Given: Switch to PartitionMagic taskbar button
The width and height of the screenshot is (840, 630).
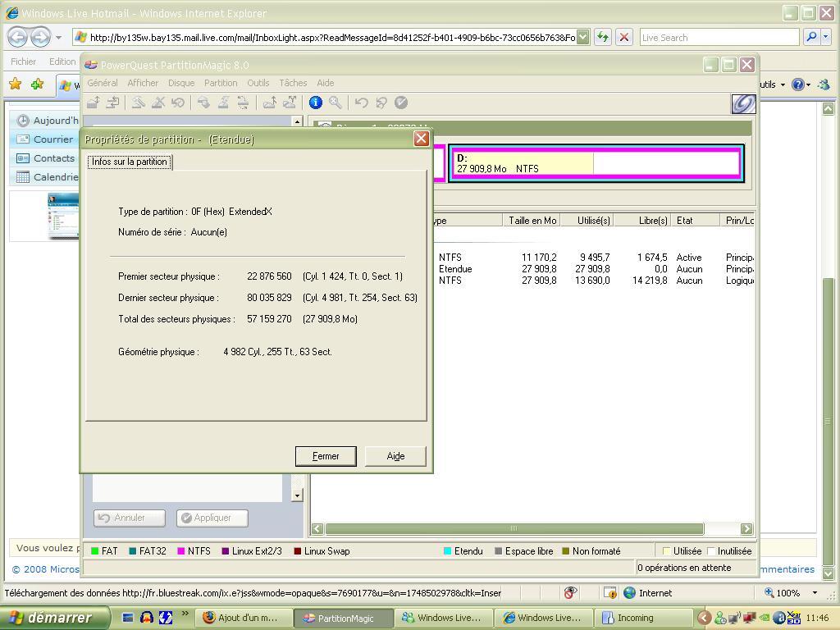Looking at the screenshot, I should (x=345, y=618).
